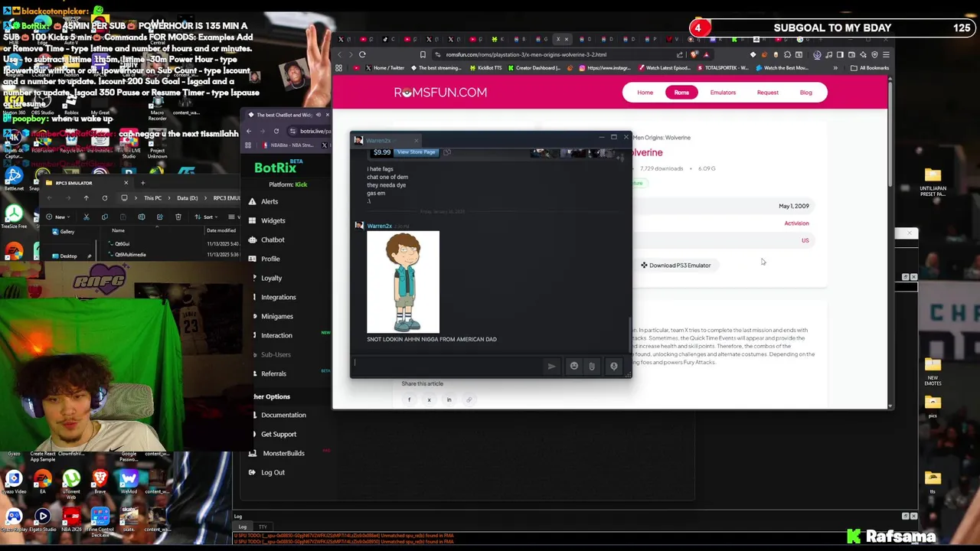Reload the Romsfun browser page
The image size is (980, 551).
pyautogui.click(x=362, y=54)
